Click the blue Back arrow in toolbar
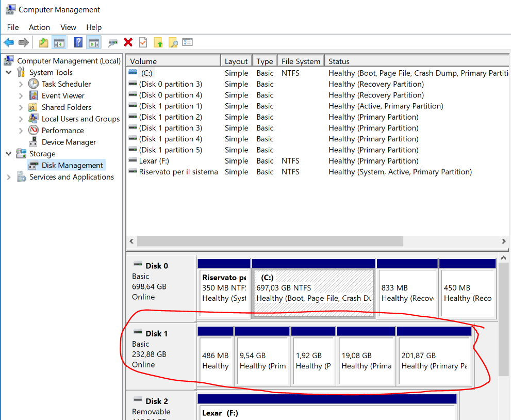The image size is (511, 420). (x=9, y=42)
